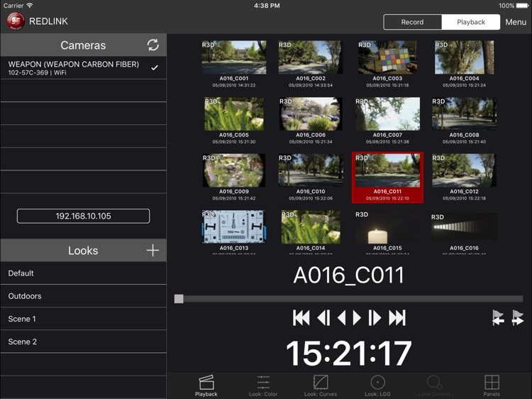Screen dimensions: 532x399
Task: Open the Look: Color tab
Action: (263, 386)
